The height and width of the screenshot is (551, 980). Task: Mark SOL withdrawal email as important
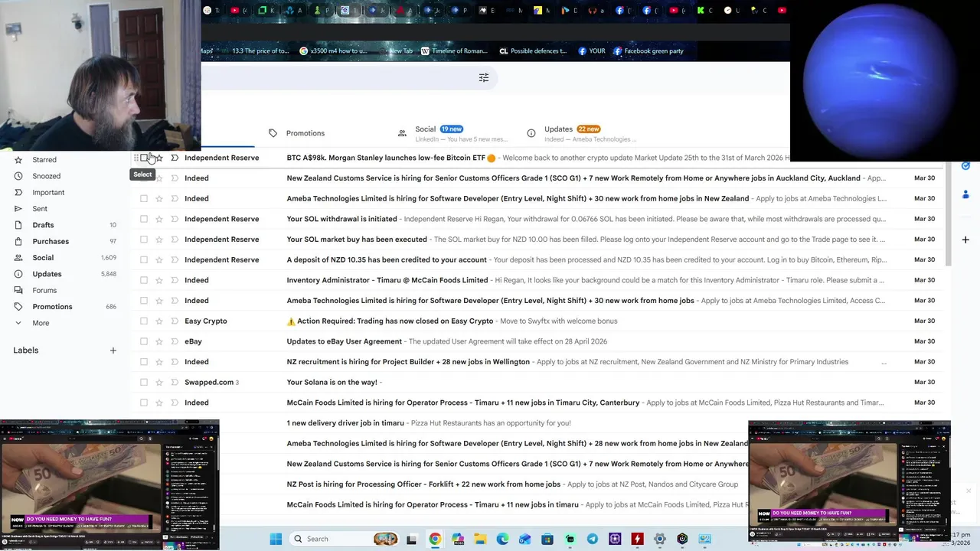click(x=175, y=219)
